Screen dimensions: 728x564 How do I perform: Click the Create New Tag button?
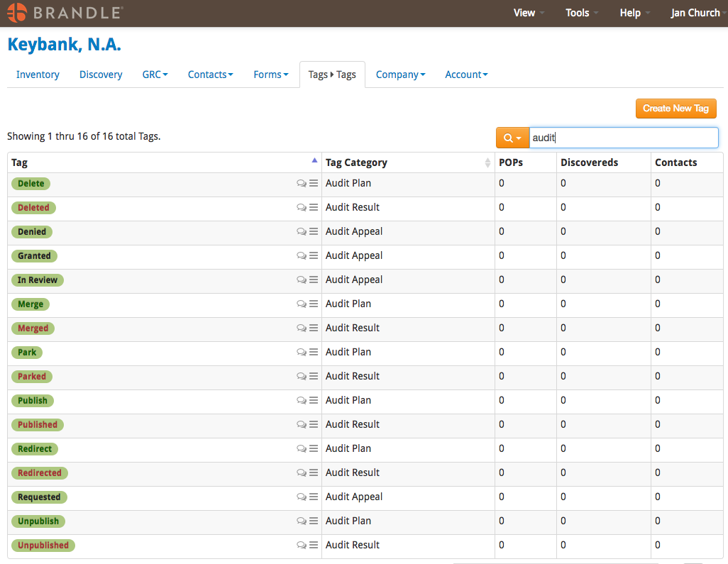(675, 109)
